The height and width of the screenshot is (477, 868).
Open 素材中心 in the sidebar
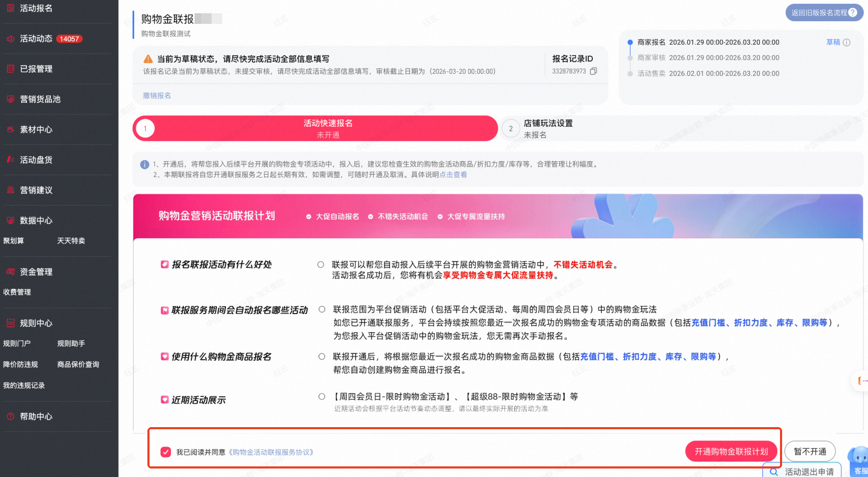point(36,129)
